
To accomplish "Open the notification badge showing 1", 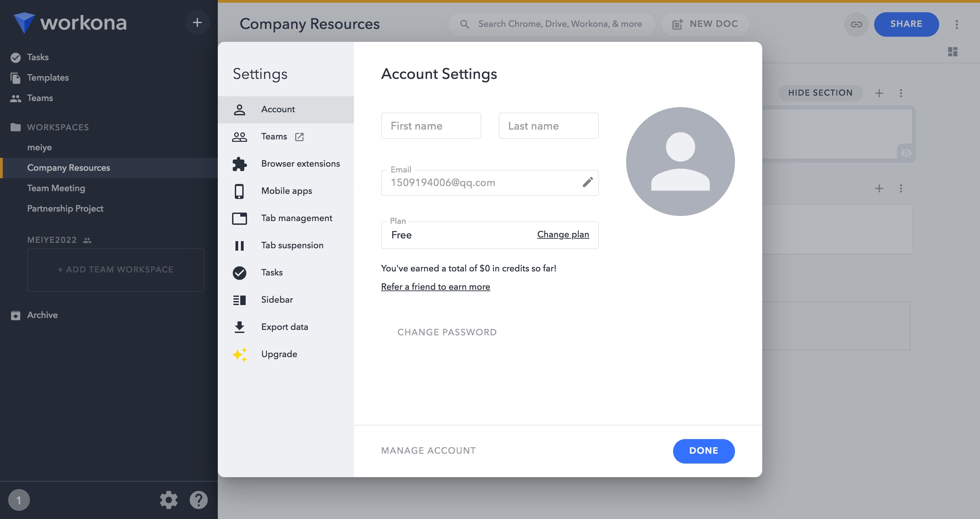I will pos(19,500).
